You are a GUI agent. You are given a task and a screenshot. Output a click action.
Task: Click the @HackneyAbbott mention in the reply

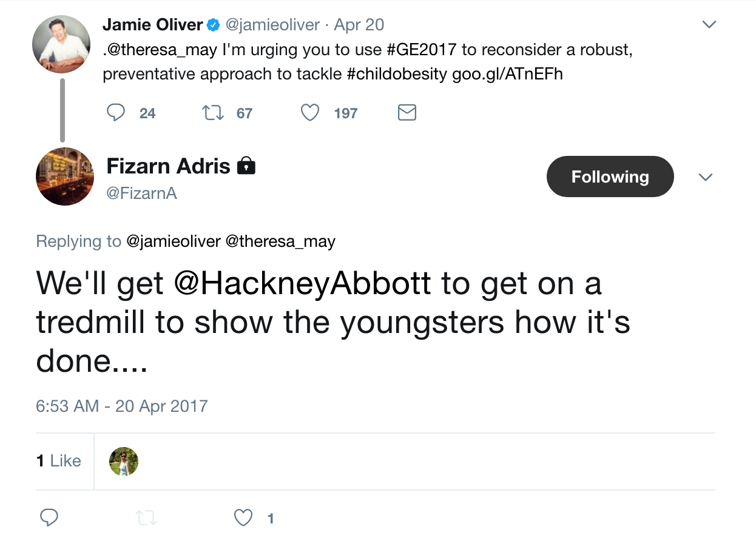(303, 284)
